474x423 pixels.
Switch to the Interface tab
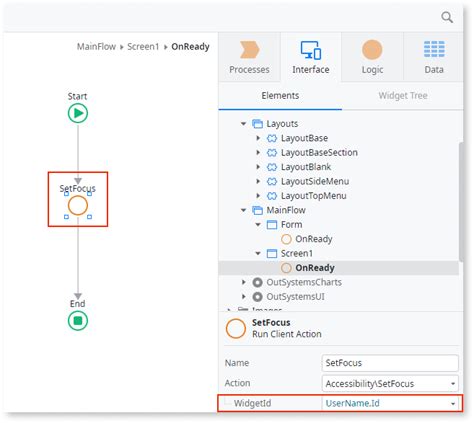[x=311, y=57]
